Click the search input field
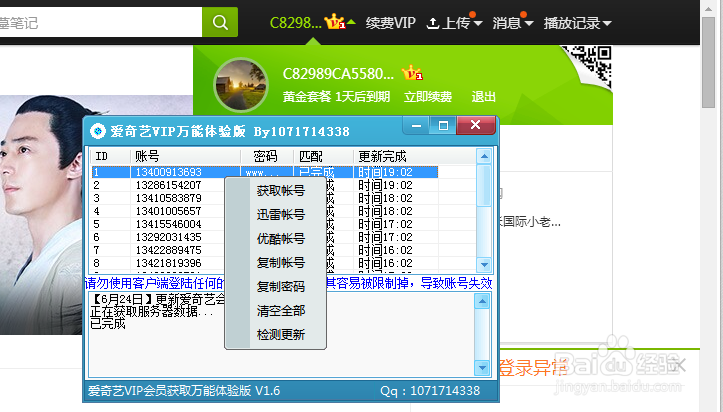 pos(101,22)
